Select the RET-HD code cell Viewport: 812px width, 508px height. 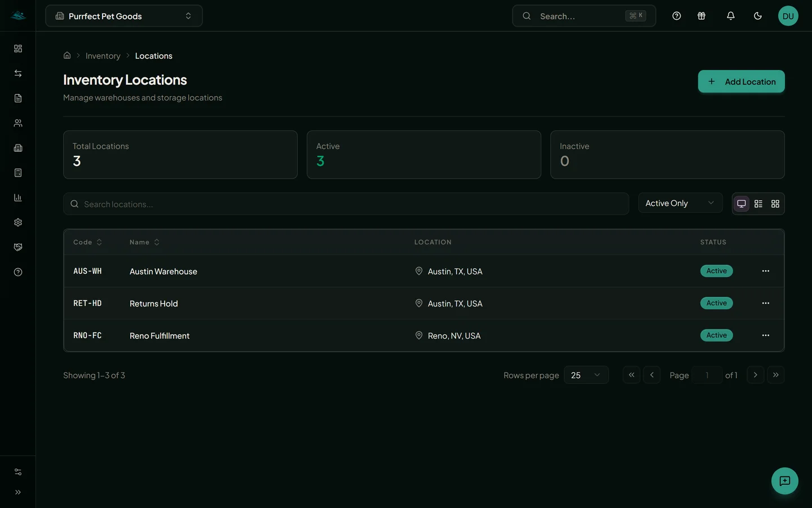click(87, 303)
